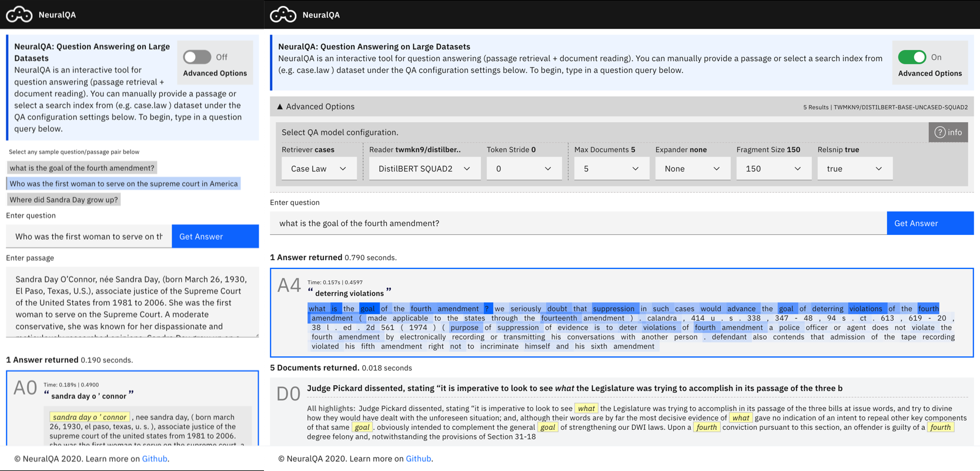This screenshot has height=471, width=980.
Task: Focus the question input with fourth amendment query
Action: pos(578,223)
